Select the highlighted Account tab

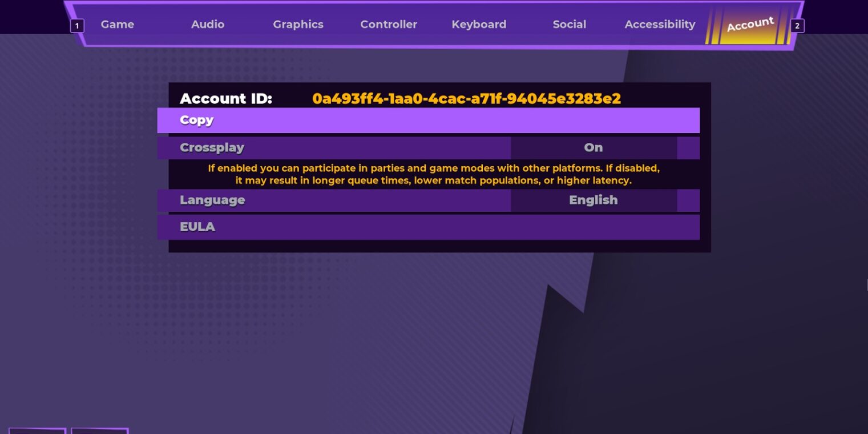[x=750, y=25]
